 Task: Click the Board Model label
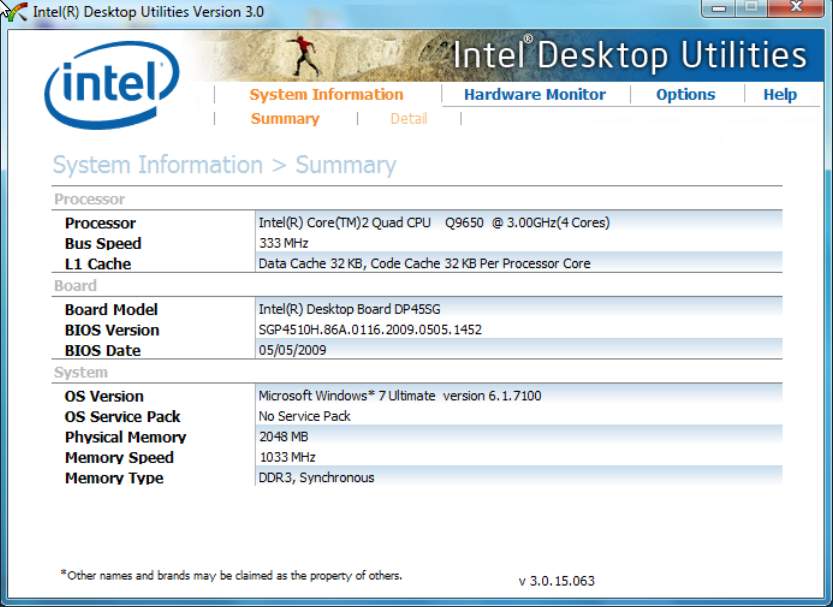(111, 310)
